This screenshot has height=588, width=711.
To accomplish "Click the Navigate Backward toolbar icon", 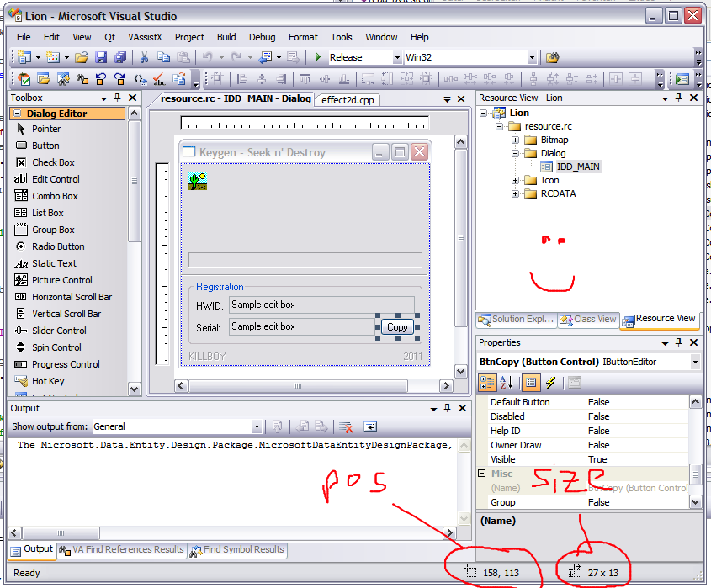I will click(x=265, y=57).
